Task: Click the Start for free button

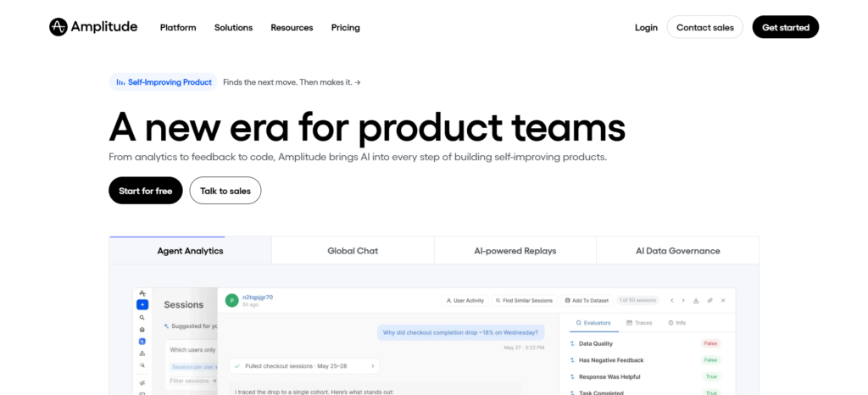Action: coord(146,191)
